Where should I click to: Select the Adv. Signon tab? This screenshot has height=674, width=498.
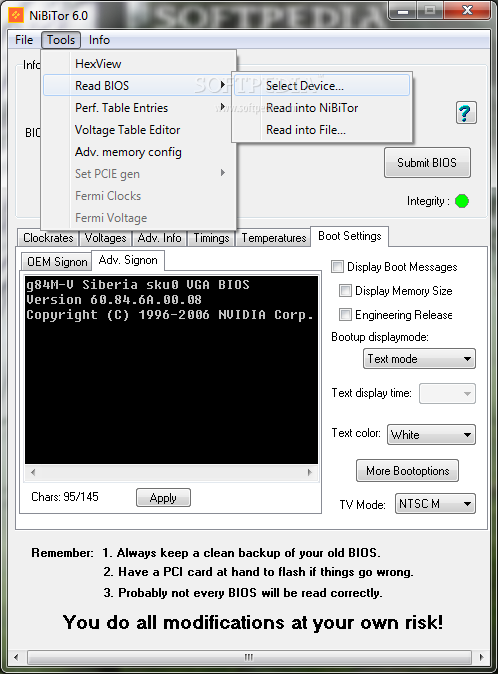[x=128, y=260]
